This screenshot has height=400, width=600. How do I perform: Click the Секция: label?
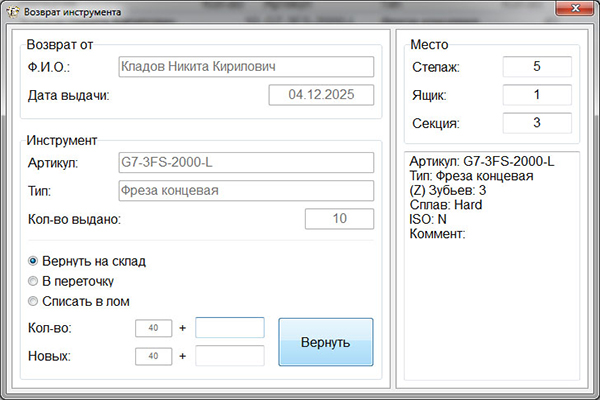tap(436, 124)
